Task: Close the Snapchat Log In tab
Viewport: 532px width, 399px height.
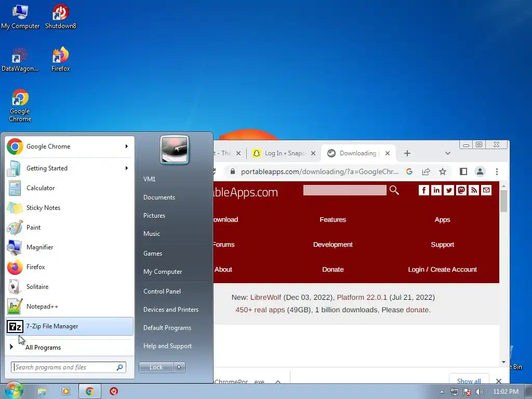Action: 313,153
